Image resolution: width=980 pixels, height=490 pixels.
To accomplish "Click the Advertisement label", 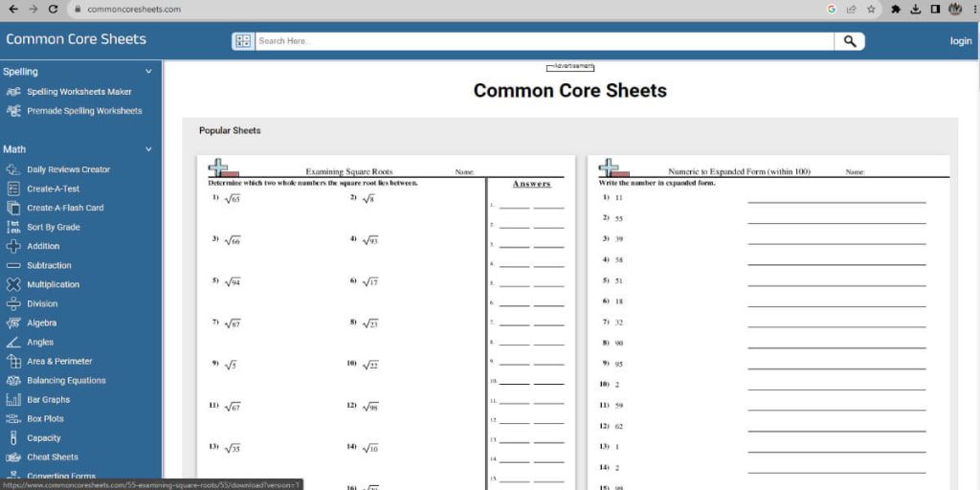I will pyautogui.click(x=570, y=67).
